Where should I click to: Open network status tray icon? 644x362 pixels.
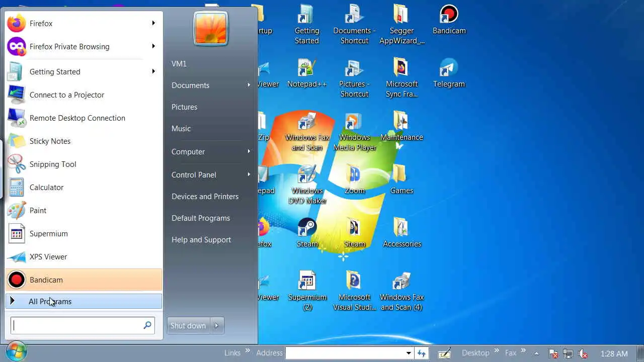click(568, 353)
